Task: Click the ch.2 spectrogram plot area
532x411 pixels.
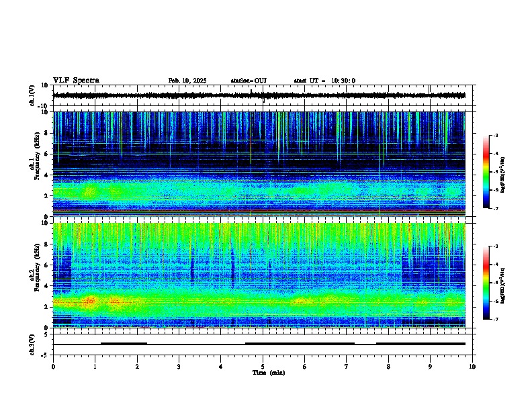Action: [259, 275]
